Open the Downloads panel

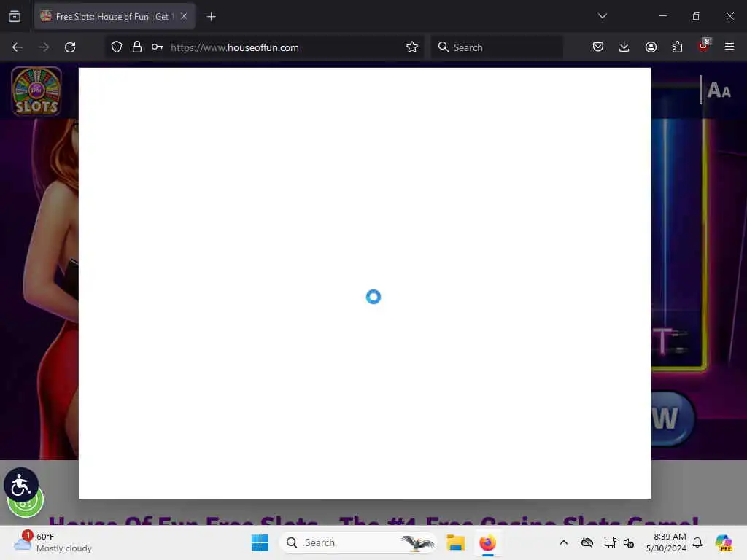624,47
